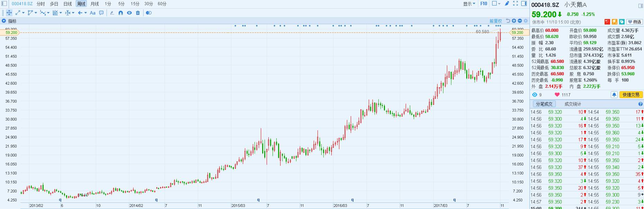Select the polyline shape drawing tool

coord(30,13)
